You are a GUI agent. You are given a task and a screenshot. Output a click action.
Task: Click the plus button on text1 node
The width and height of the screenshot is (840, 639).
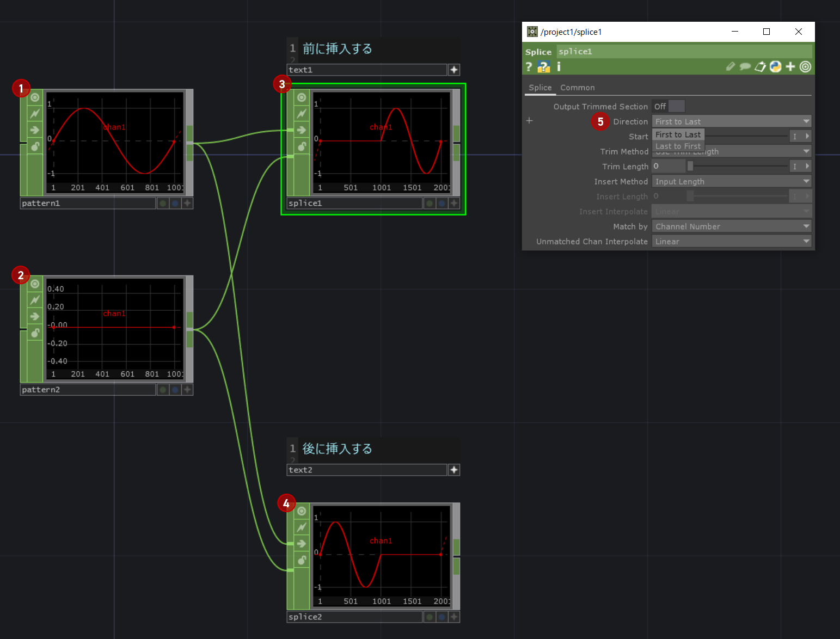pyautogui.click(x=454, y=70)
